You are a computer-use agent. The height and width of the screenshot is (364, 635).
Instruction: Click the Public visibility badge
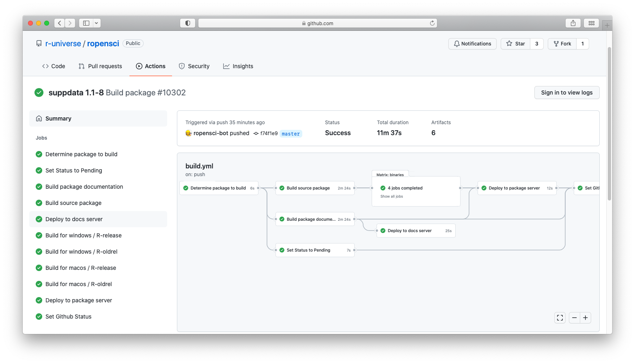pos(133,43)
